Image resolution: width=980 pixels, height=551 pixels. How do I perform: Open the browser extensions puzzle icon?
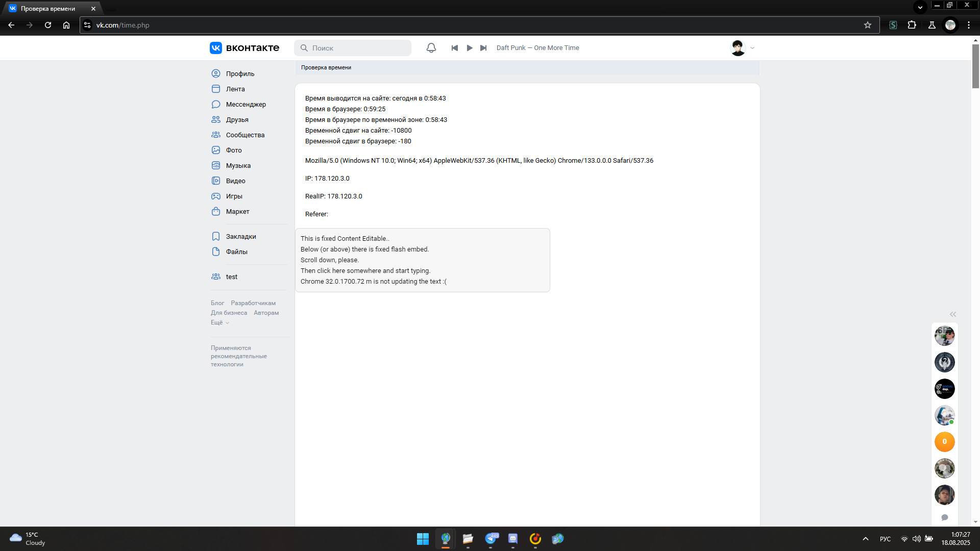tap(912, 25)
